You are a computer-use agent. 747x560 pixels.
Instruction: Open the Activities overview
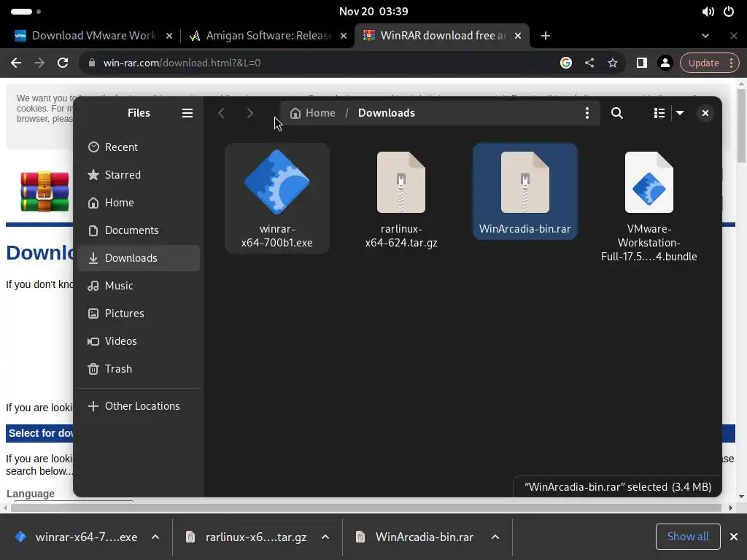26,12
